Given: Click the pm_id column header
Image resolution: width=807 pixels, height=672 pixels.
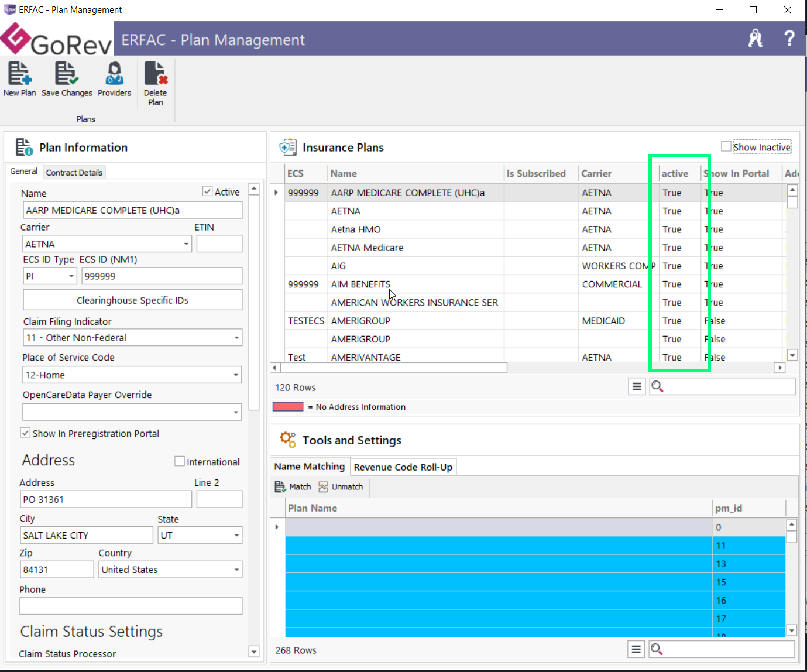Looking at the screenshot, I should [x=748, y=508].
